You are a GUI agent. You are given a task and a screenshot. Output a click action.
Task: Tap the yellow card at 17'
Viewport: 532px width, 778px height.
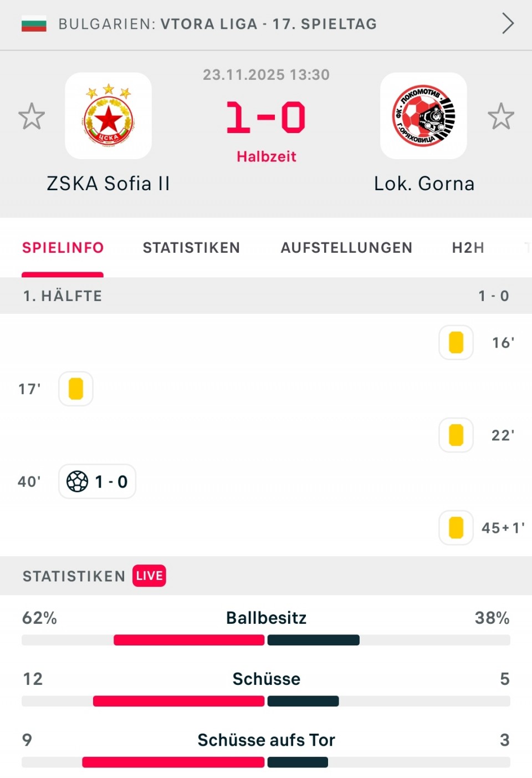(x=76, y=389)
